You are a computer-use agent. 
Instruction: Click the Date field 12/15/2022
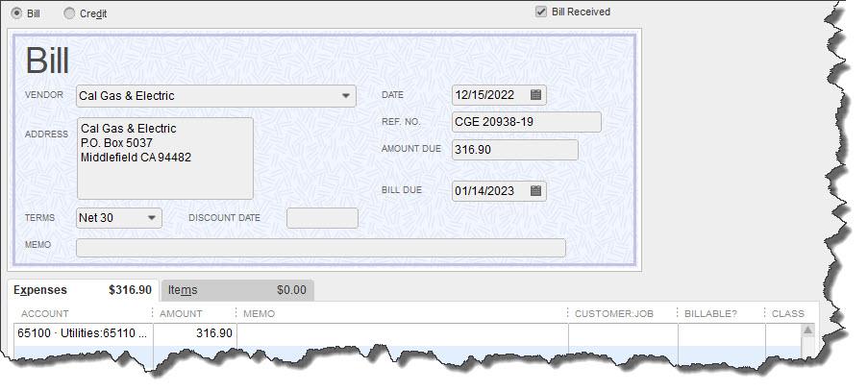[x=499, y=94]
